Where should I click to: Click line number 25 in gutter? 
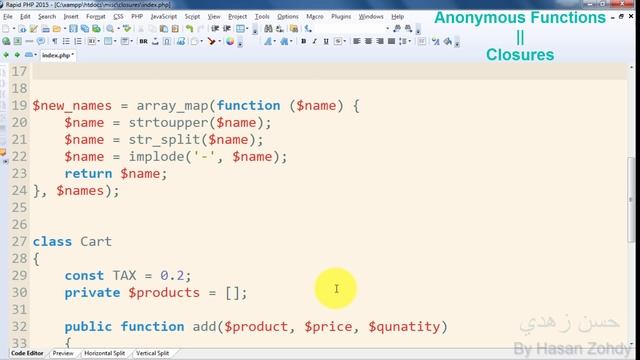(19, 208)
